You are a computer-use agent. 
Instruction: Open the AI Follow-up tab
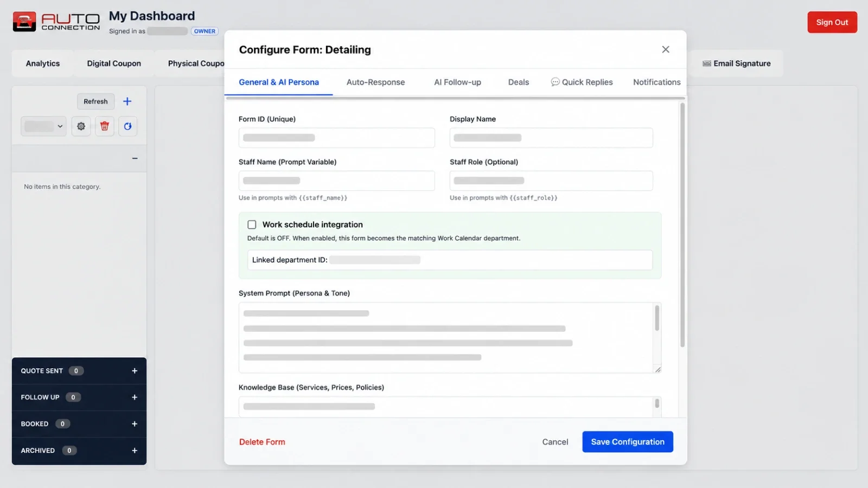pos(457,82)
